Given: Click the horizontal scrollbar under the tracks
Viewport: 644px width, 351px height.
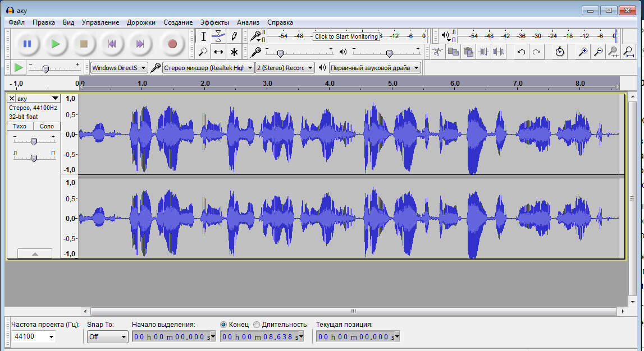Looking at the screenshot, I should pos(353,311).
